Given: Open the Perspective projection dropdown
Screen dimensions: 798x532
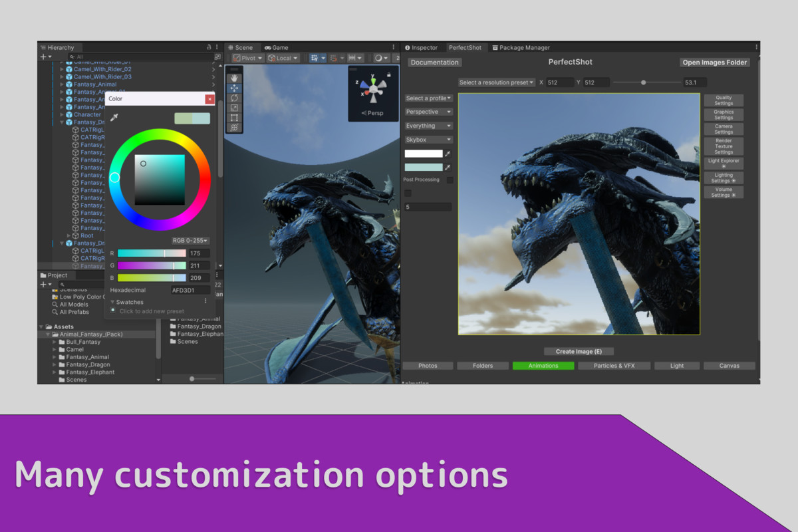Looking at the screenshot, I should pos(428,111).
